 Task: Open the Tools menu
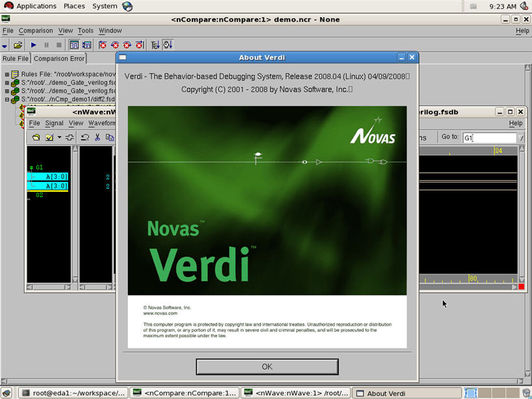coord(86,31)
